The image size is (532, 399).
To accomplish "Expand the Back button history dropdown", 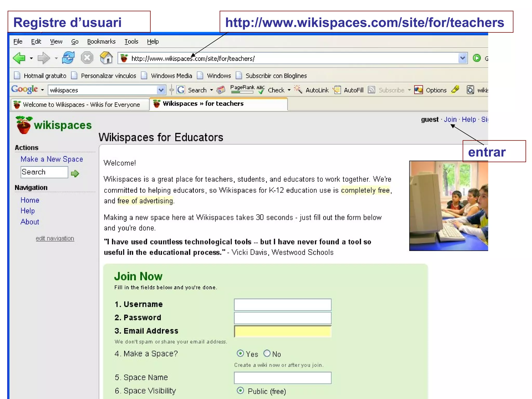I will (x=31, y=58).
